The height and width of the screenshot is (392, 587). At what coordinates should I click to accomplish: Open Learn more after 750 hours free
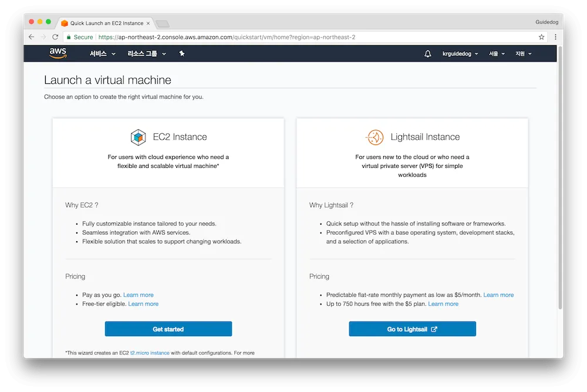tap(443, 303)
